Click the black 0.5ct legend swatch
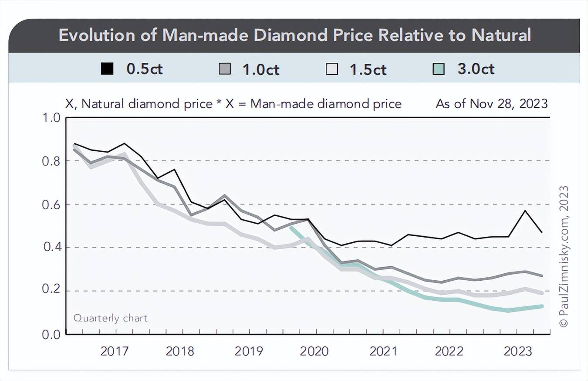The height and width of the screenshot is (381, 588). [107, 69]
